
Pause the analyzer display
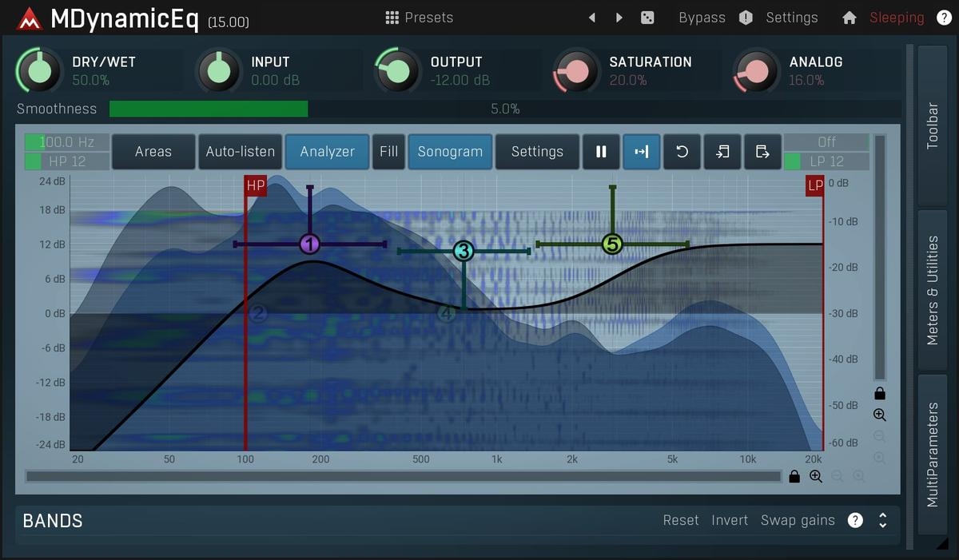601,152
